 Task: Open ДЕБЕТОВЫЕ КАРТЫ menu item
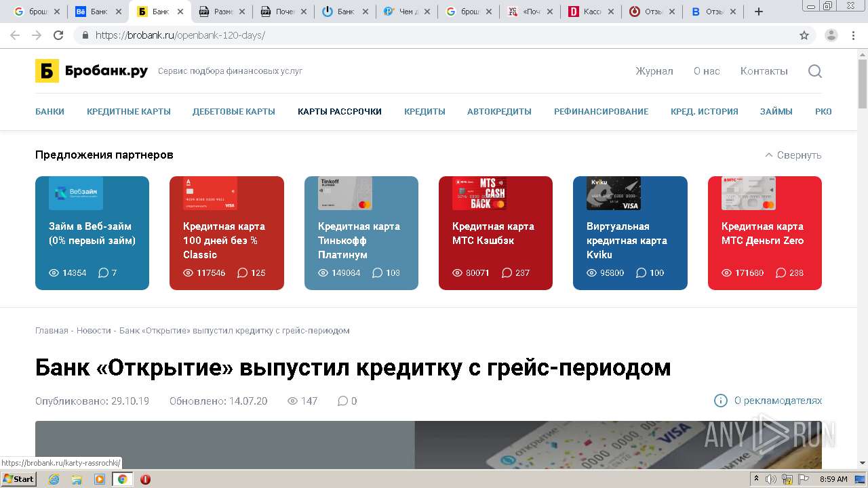(234, 112)
